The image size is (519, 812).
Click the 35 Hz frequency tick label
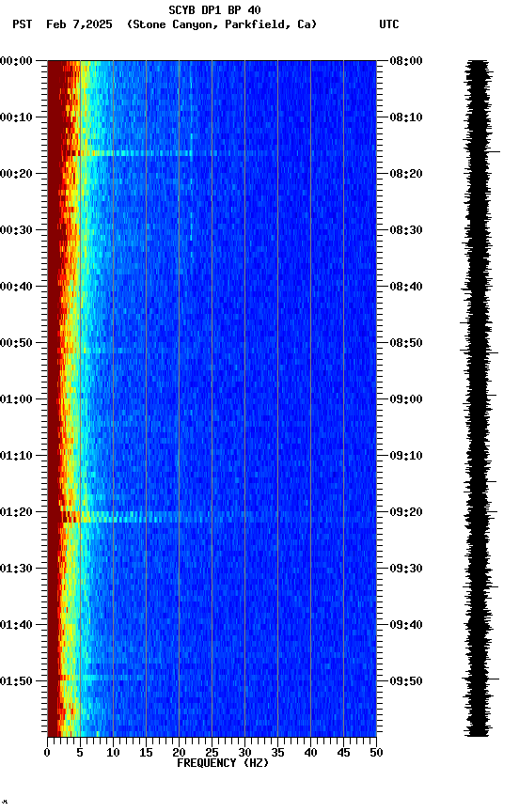tap(277, 753)
